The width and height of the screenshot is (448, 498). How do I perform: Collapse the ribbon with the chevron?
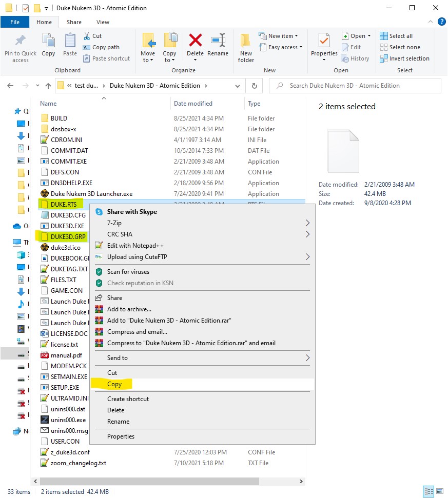(x=431, y=22)
